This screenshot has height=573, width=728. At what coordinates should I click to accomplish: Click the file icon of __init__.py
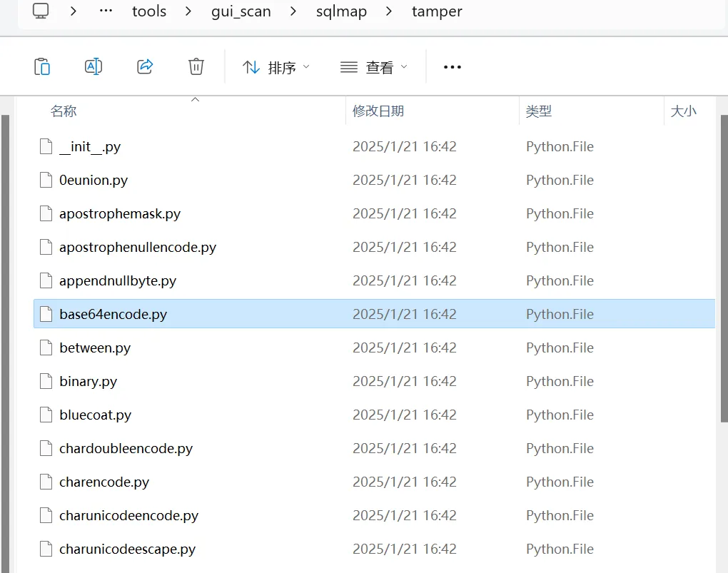pyautogui.click(x=46, y=147)
